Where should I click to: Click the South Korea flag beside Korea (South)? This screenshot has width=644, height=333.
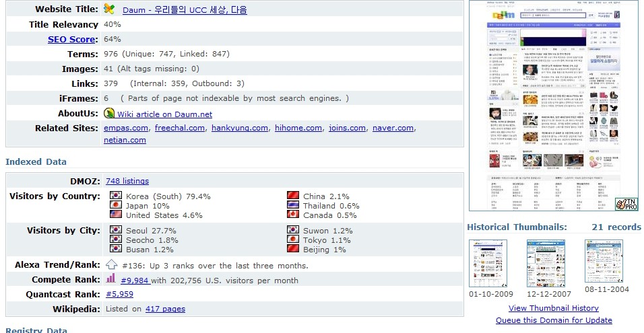coord(115,196)
